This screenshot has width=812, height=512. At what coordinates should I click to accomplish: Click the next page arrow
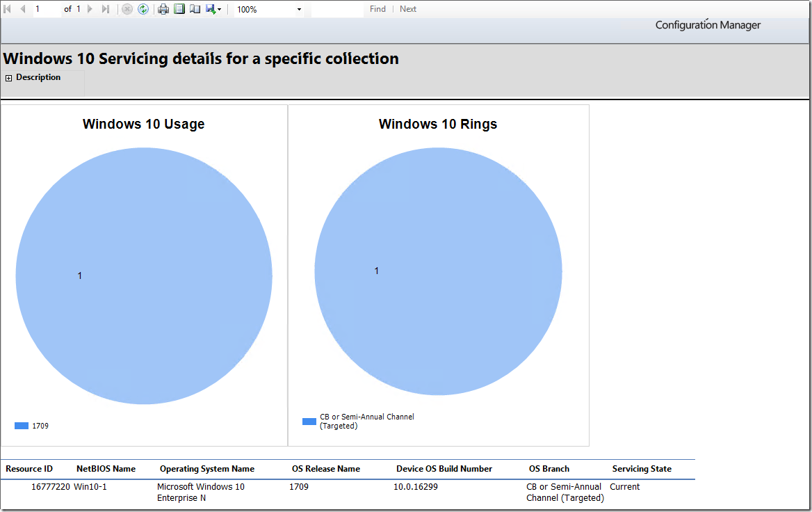coord(90,9)
